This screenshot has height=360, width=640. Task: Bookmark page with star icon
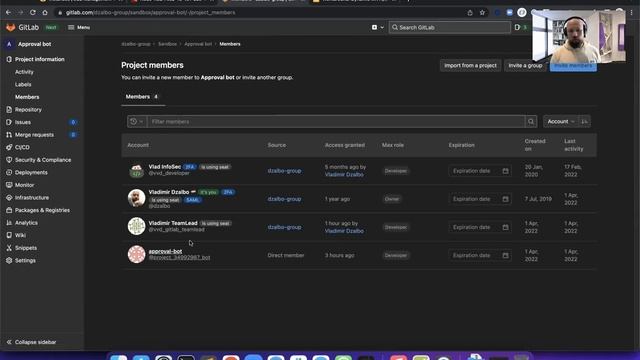click(482, 13)
